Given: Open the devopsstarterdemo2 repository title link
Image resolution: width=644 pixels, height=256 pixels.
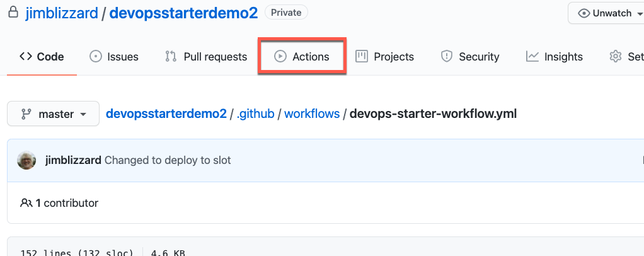Looking at the screenshot, I should point(183,13).
